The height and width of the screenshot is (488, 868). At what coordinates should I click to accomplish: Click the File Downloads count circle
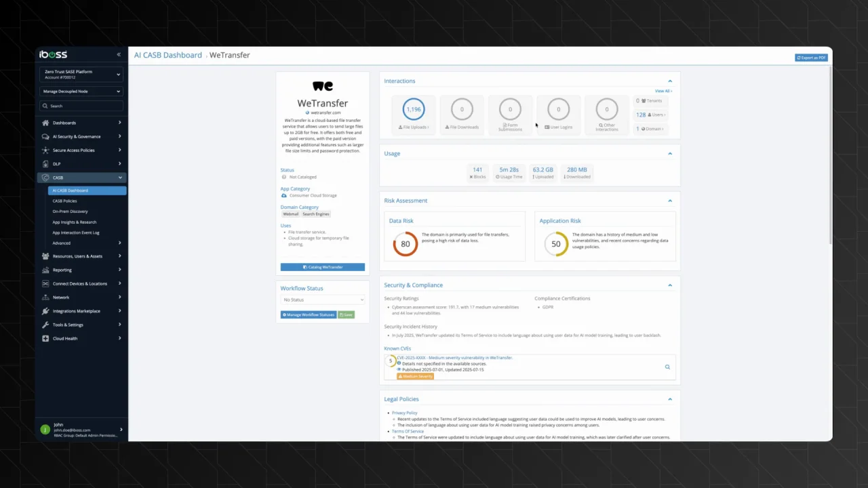[x=462, y=109]
